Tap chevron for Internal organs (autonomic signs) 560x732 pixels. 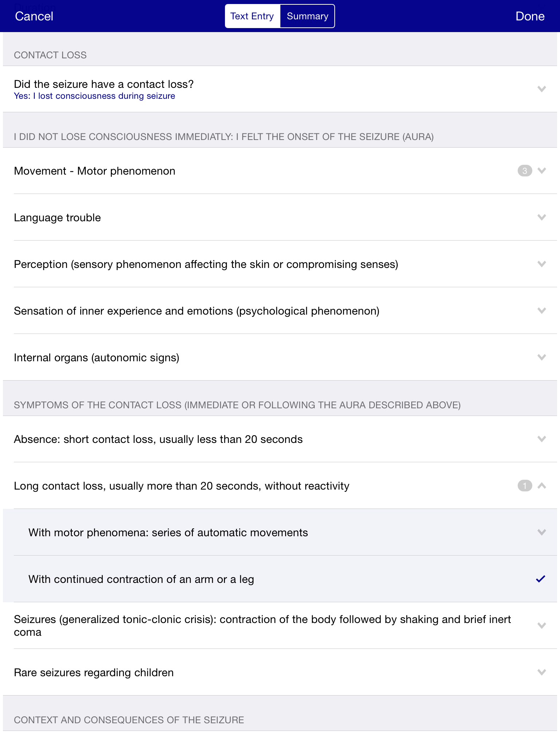point(541,357)
